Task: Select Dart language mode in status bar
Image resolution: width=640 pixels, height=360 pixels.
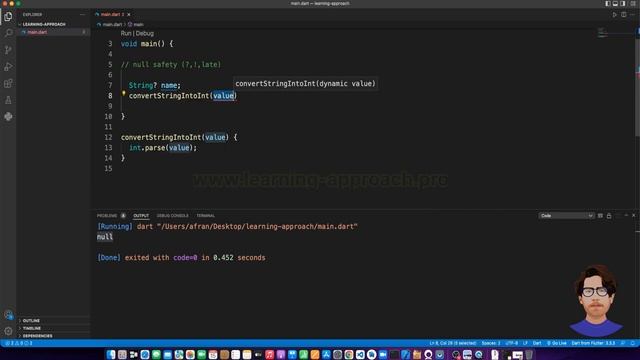Action: 537,343
